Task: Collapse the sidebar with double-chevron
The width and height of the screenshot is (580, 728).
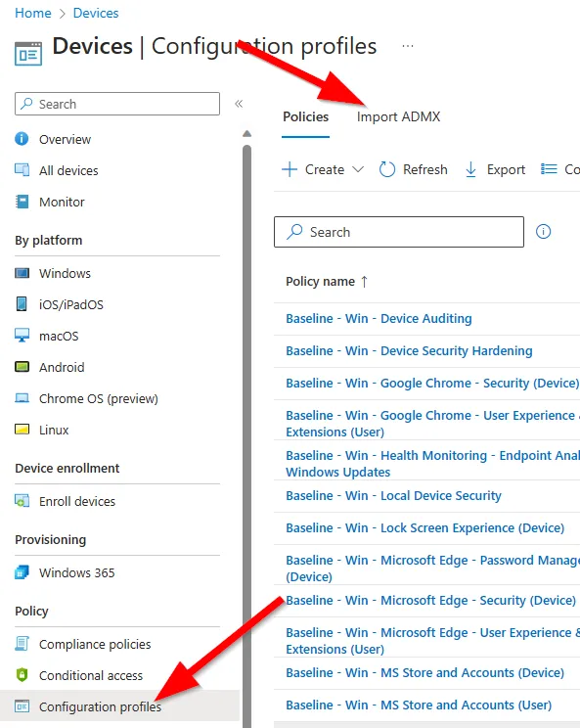Action: click(239, 104)
